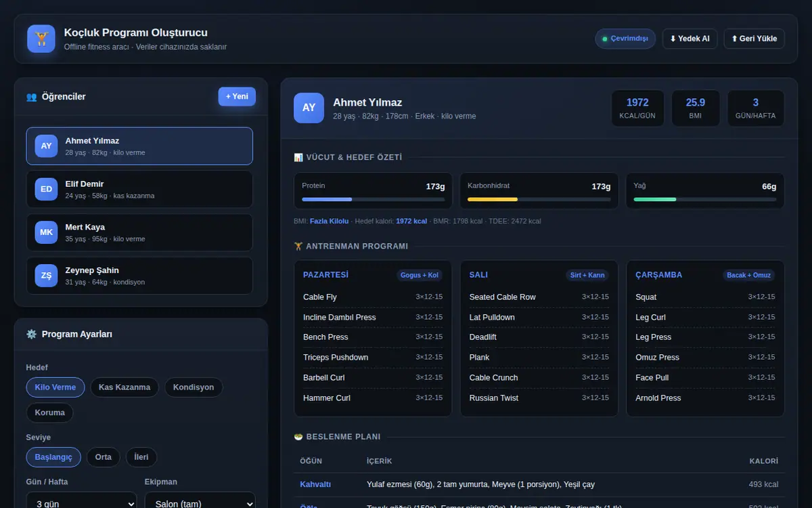Image resolution: width=812 pixels, height=508 pixels.
Task: Click the chart icon beside Vücut & Hedef Özeti
Action: (298, 157)
